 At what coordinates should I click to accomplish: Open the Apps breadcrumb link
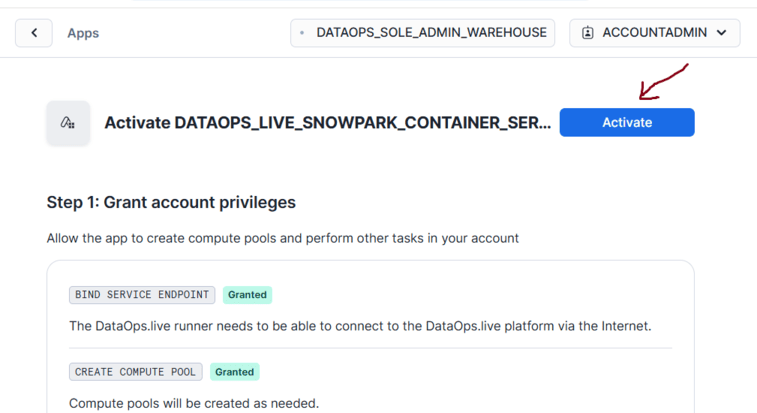click(x=83, y=33)
